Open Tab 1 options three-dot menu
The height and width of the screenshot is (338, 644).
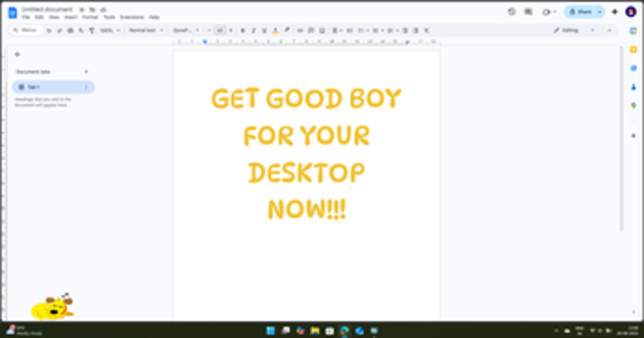(x=86, y=87)
